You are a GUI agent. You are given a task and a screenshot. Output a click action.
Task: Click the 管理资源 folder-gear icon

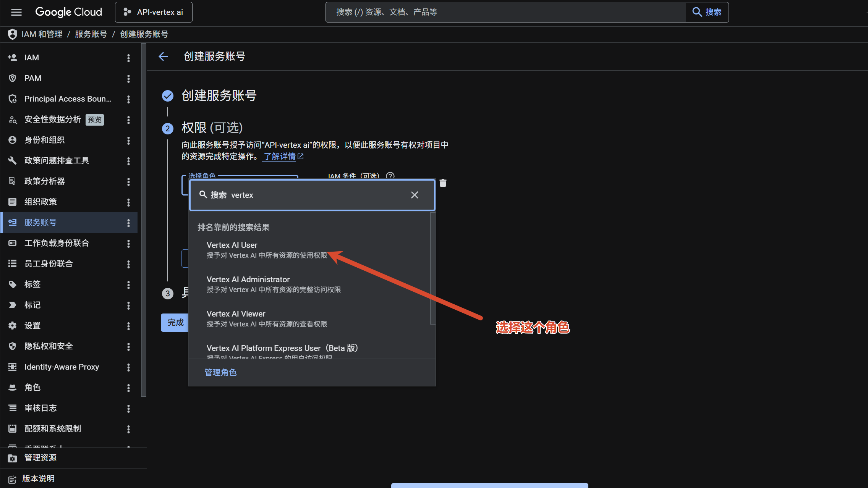click(13, 458)
